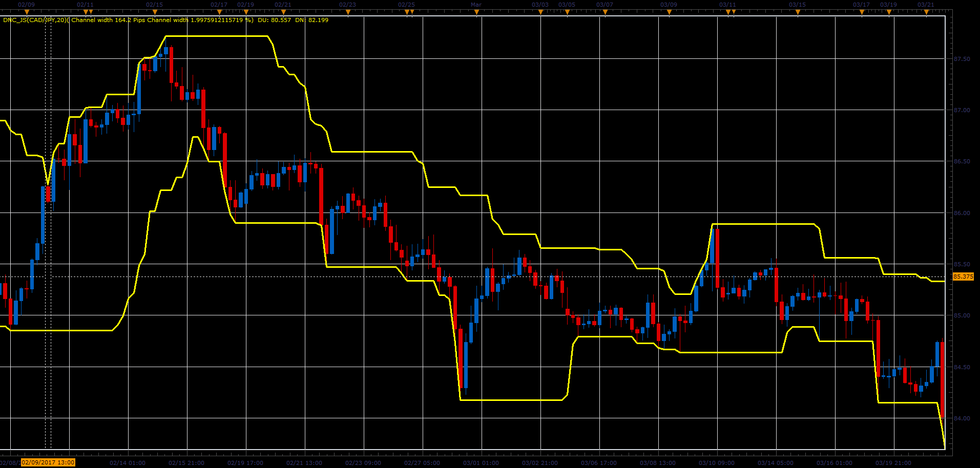Click the 03/01 01:00 time axis label

pos(481,463)
